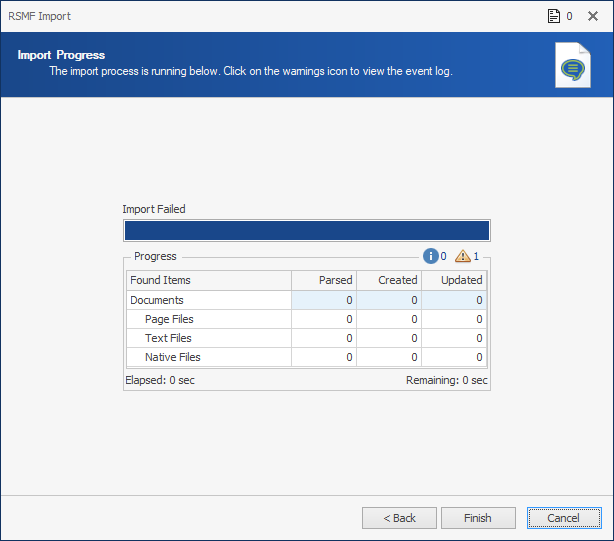Open the document log icon in title bar

click(x=553, y=16)
